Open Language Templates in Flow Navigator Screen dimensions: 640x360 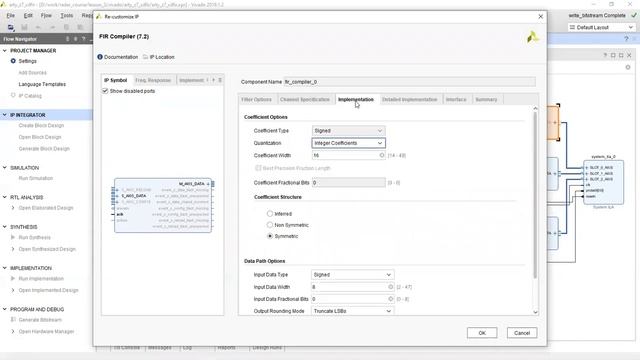coord(42,84)
